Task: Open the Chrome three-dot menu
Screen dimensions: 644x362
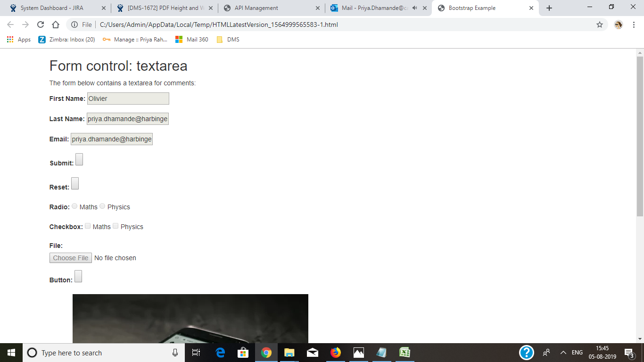Action: pos(634,25)
